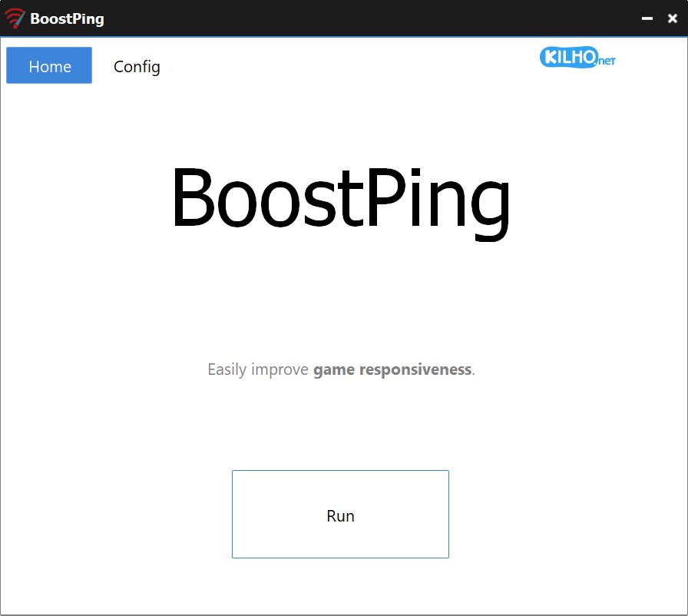This screenshot has height=616, width=688.
Task: Close the BoostPing application
Action: [673, 18]
